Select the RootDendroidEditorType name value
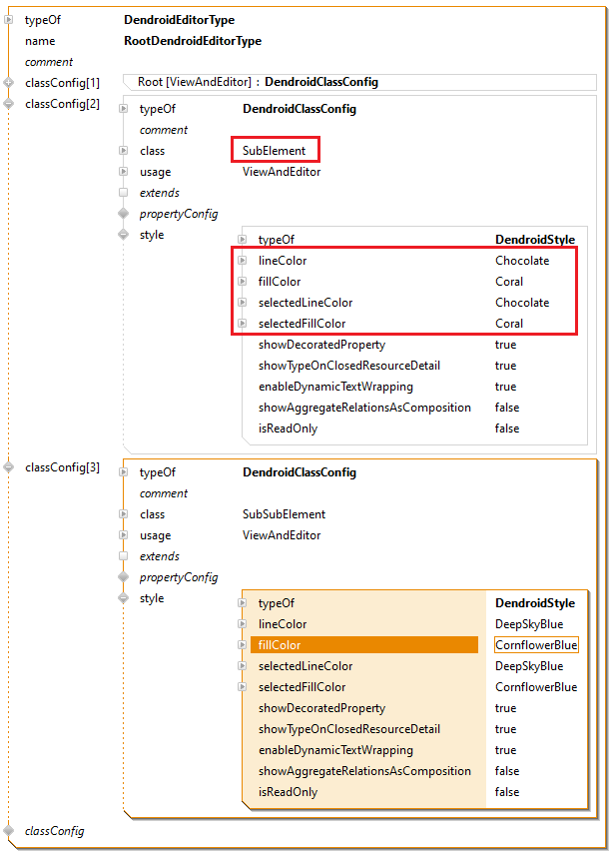This screenshot has width=616, height=856. tap(193, 41)
